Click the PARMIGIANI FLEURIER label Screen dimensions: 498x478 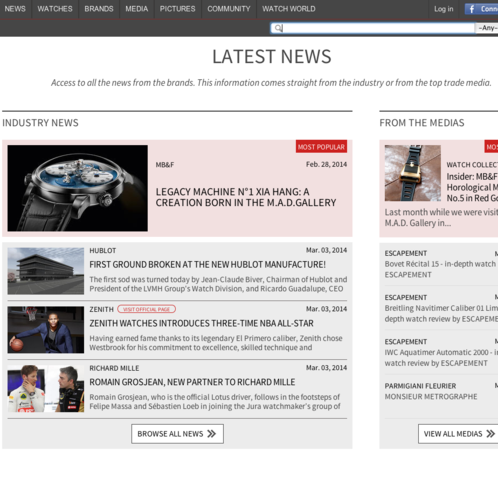point(420,386)
